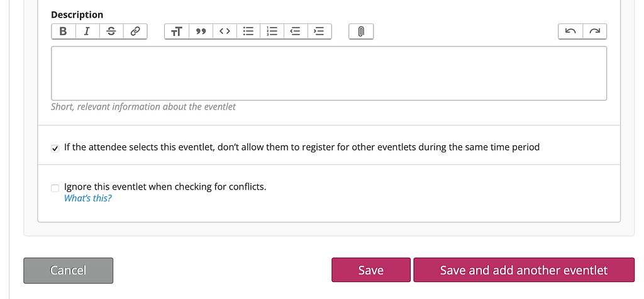Attach a file with the paperclip icon
The image size is (644, 299).
361,31
